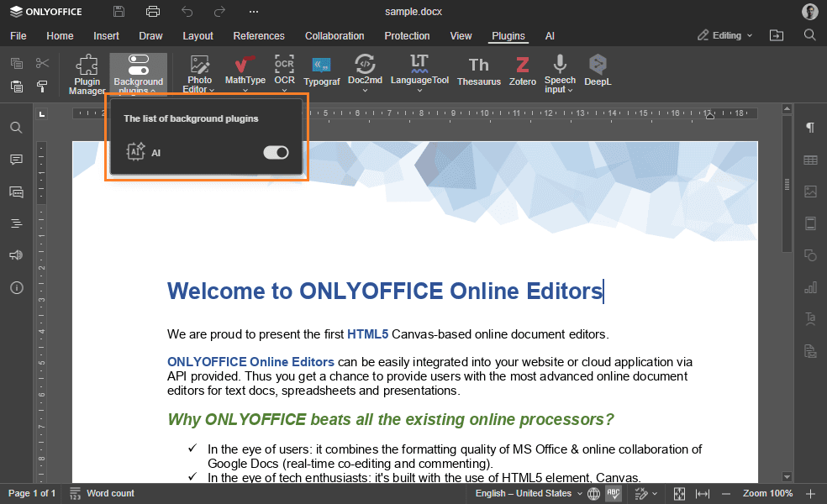Open the Thesaurus plugin
Image resolution: width=827 pixels, height=504 pixels.
[479, 72]
